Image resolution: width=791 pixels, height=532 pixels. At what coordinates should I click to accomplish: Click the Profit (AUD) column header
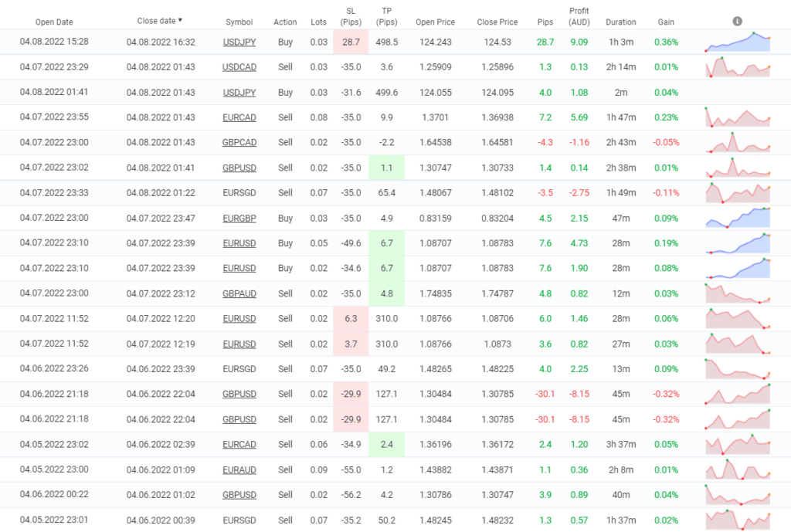pos(579,16)
